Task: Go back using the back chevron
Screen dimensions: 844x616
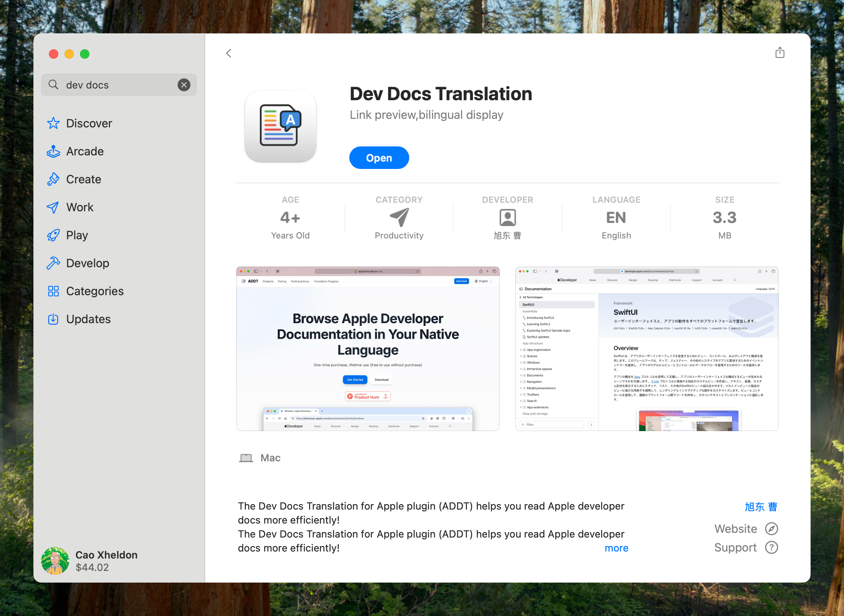Action: coord(229,53)
